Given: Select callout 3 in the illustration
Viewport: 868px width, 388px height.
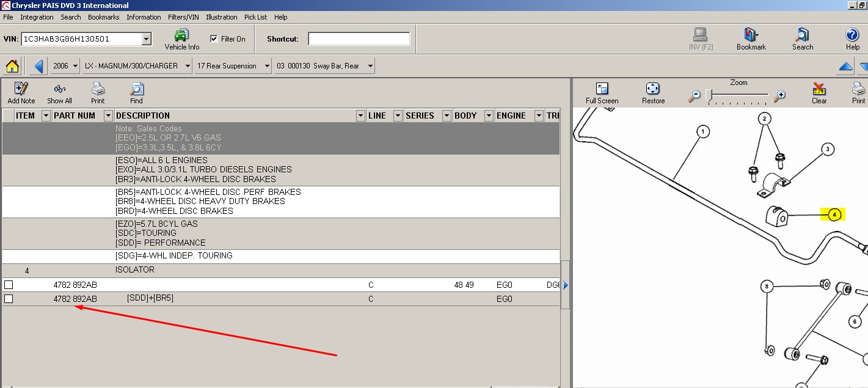Looking at the screenshot, I should point(827,148).
